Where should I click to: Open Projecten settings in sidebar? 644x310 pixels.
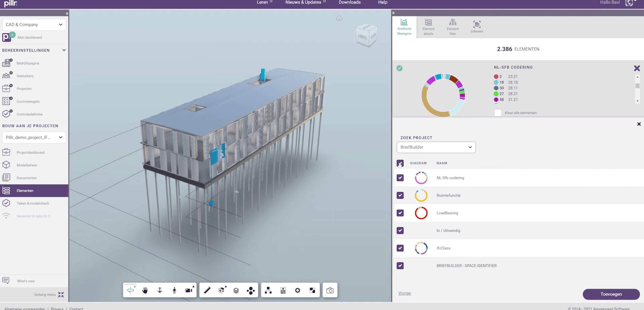[24, 89]
